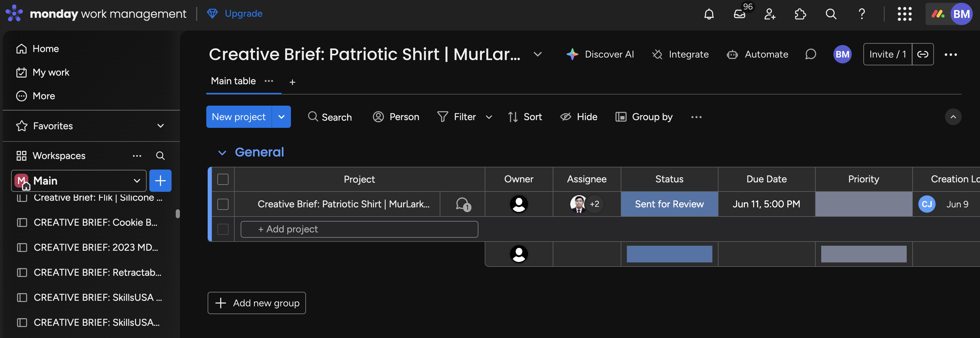Open the apps marketplace puzzle icon
The height and width of the screenshot is (338, 980).
(x=800, y=14)
